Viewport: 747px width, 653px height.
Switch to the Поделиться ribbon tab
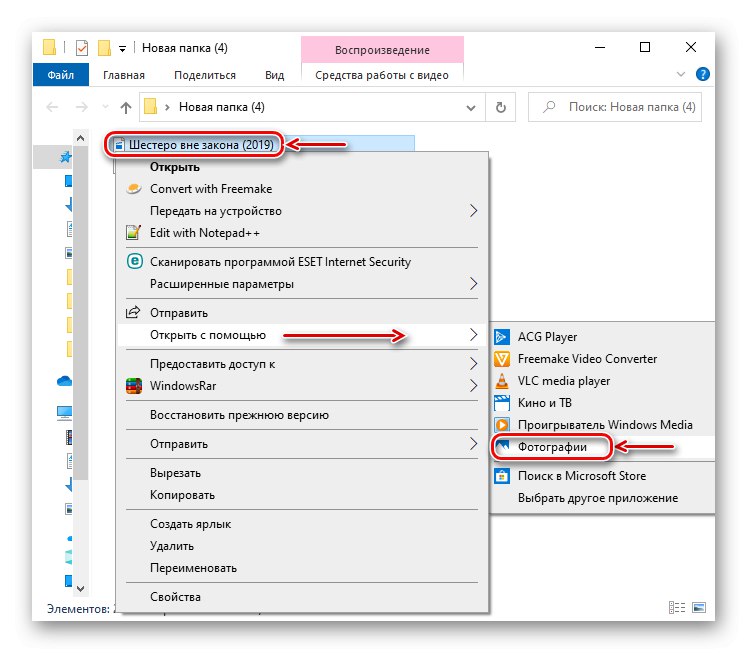coord(205,75)
